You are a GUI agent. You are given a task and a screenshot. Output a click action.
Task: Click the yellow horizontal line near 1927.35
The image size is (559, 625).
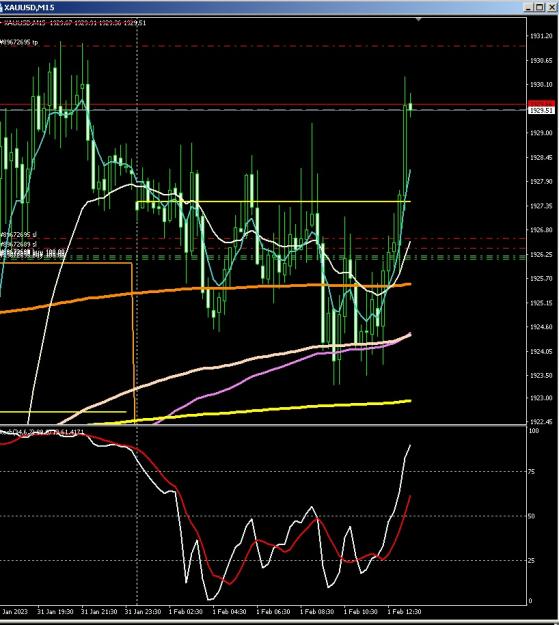pyautogui.click(x=274, y=202)
